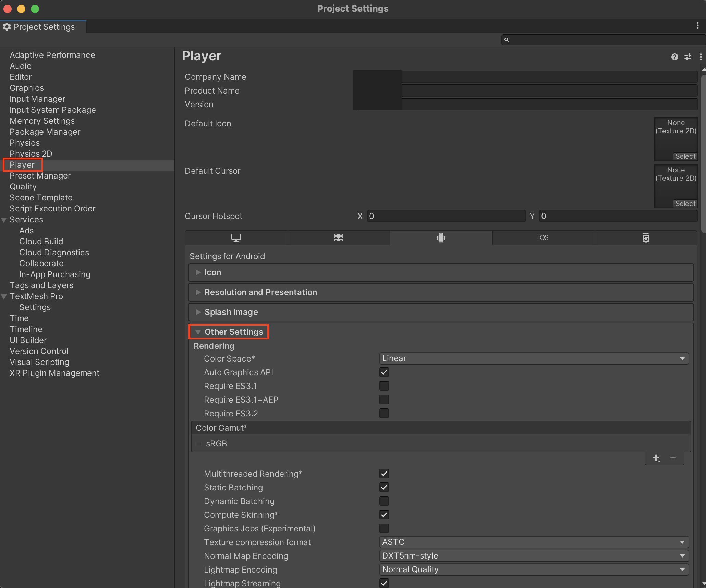Open Quality in the settings sidebar
706x588 pixels.
(23, 187)
